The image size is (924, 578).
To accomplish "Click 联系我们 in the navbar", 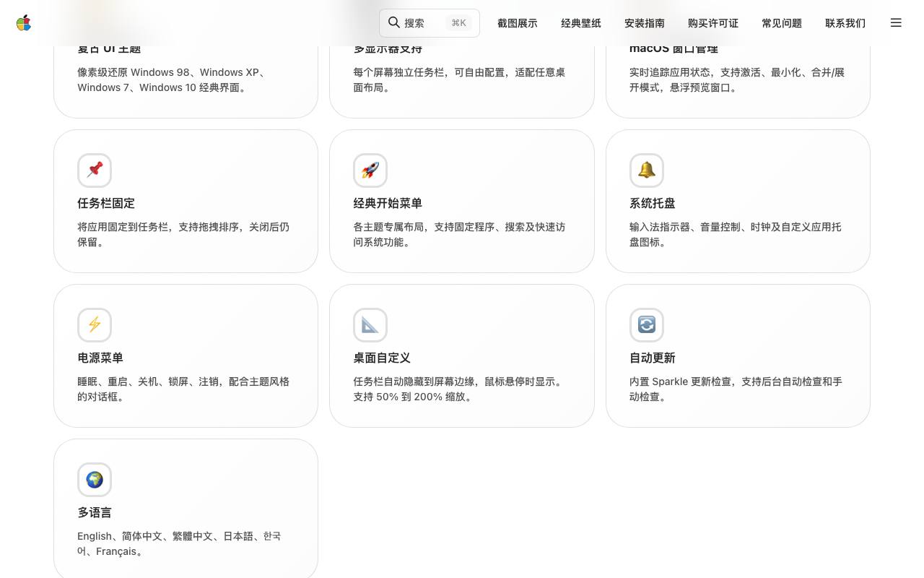I will point(845,23).
